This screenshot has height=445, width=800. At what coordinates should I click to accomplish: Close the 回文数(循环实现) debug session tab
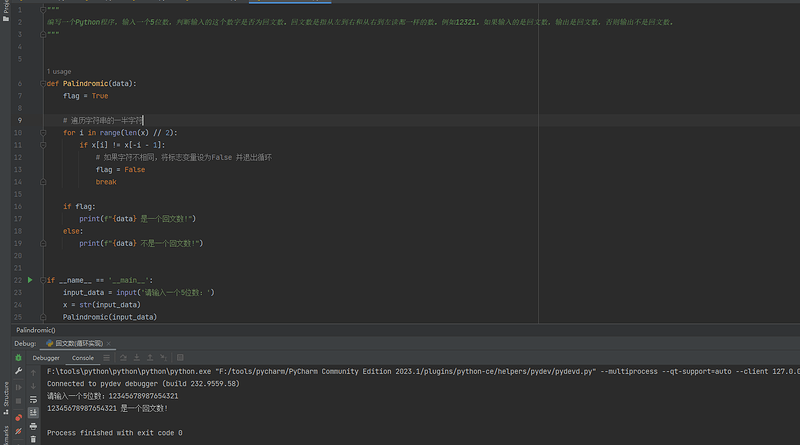[x=109, y=343]
